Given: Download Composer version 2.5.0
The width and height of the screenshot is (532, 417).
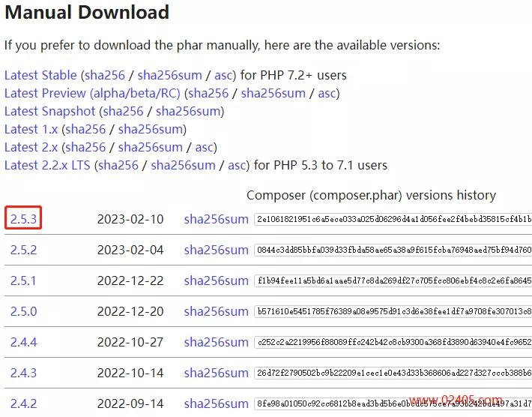Looking at the screenshot, I should [23, 311].
